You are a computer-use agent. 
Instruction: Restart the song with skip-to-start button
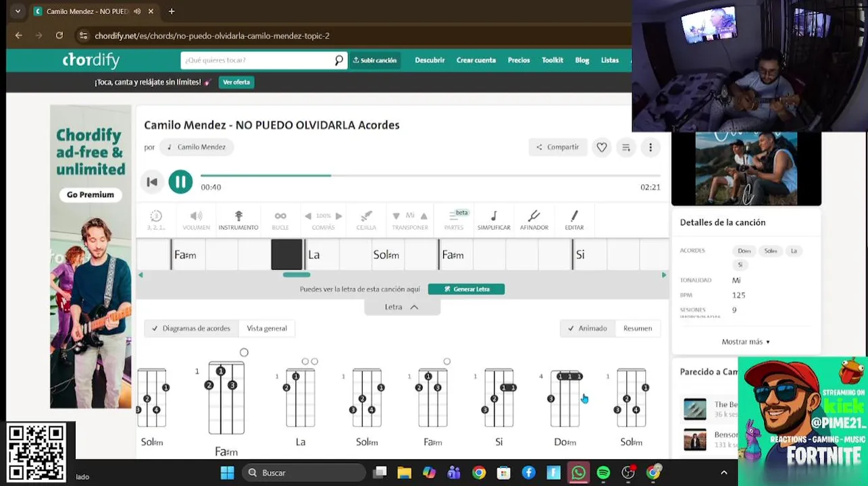coord(152,182)
